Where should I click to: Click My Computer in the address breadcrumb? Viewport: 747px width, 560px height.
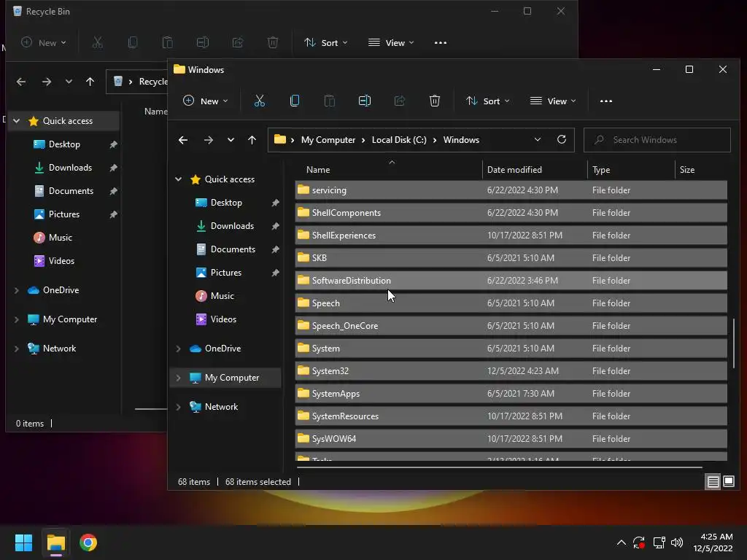328,140
